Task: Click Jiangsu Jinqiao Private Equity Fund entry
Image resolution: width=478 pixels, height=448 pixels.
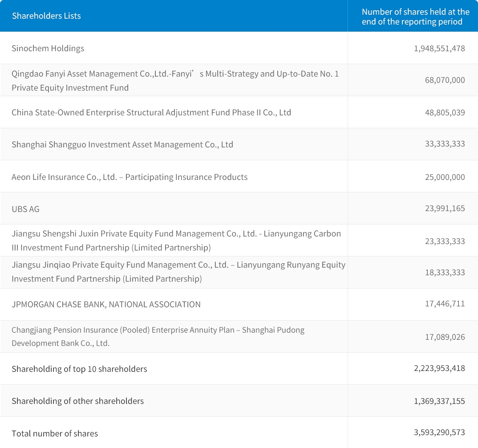Action: tap(178, 272)
